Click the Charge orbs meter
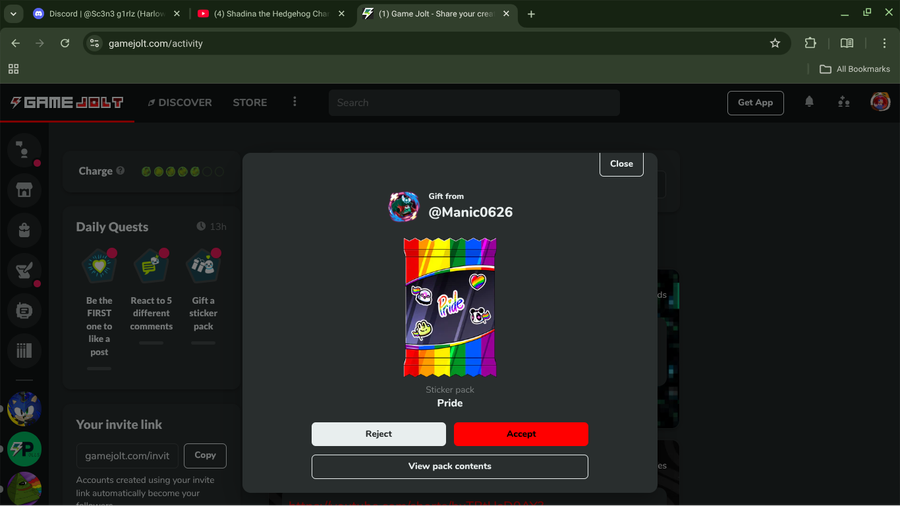 coord(183,172)
